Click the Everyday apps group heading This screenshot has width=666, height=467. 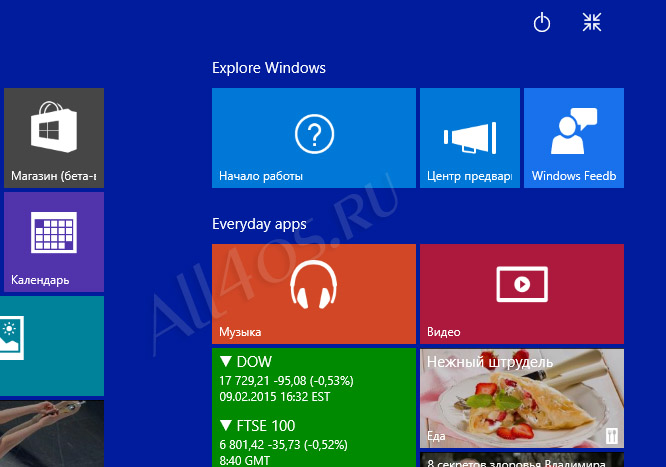(x=259, y=224)
